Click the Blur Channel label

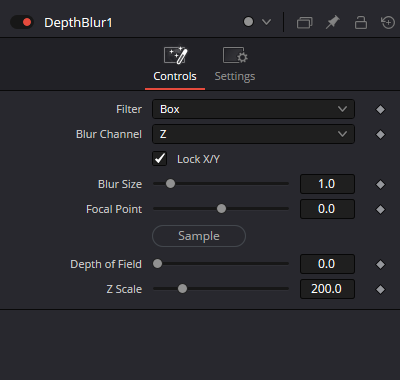pos(109,134)
